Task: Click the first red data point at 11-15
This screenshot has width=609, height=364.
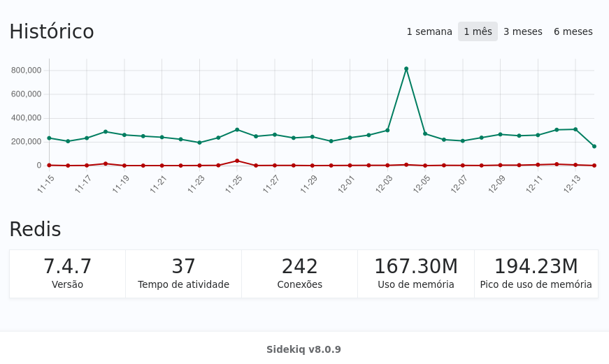Action: (49, 165)
